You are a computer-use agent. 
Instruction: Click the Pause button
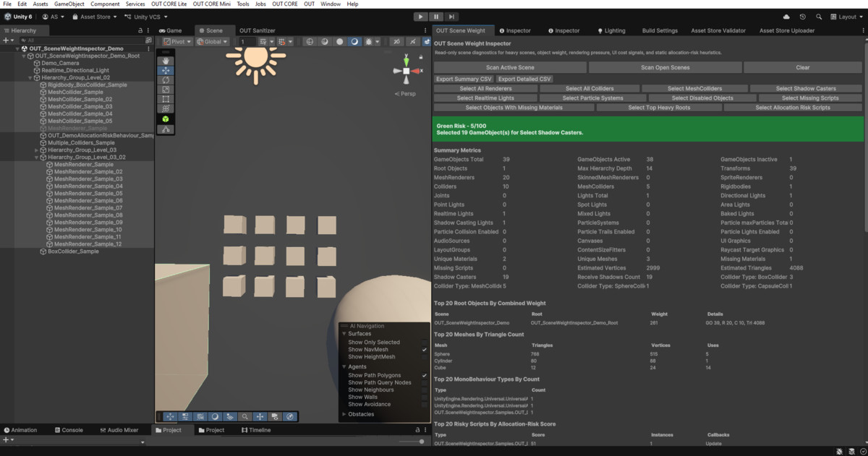point(436,17)
